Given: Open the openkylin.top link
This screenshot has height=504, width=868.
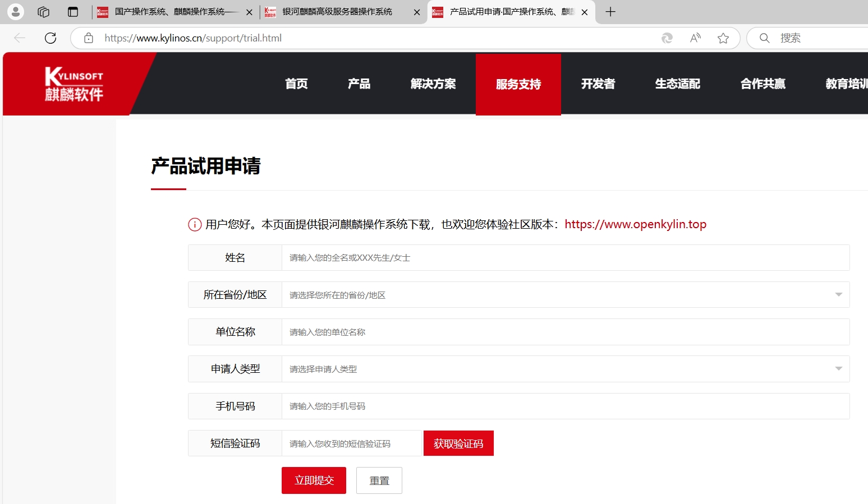Looking at the screenshot, I should coord(635,224).
